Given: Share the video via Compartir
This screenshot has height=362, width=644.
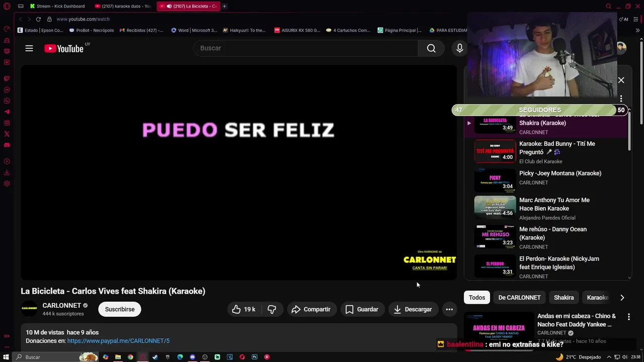Looking at the screenshot, I should 311,309.
